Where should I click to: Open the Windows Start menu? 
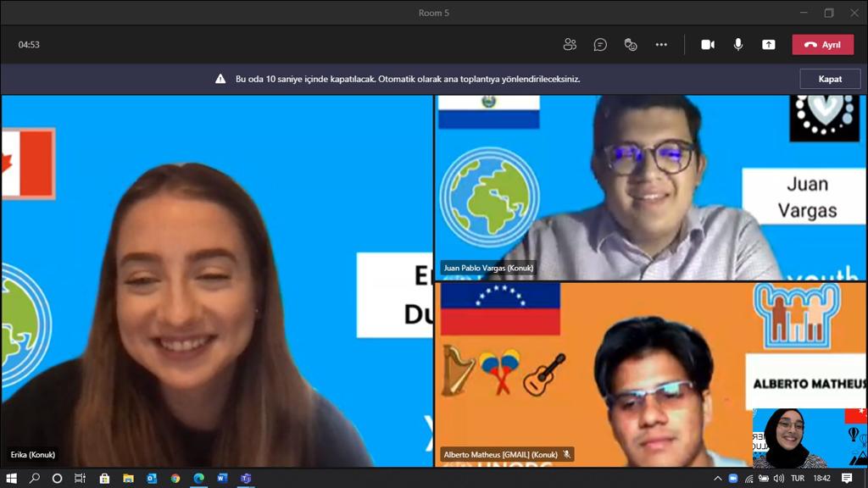tap(11, 478)
